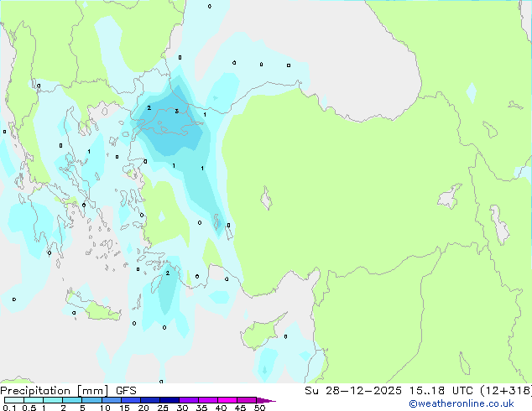Pick the 15–20 mm blue legend swatch
Image resolution: width=532 pixels, height=411 pixels.
[130, 400]
